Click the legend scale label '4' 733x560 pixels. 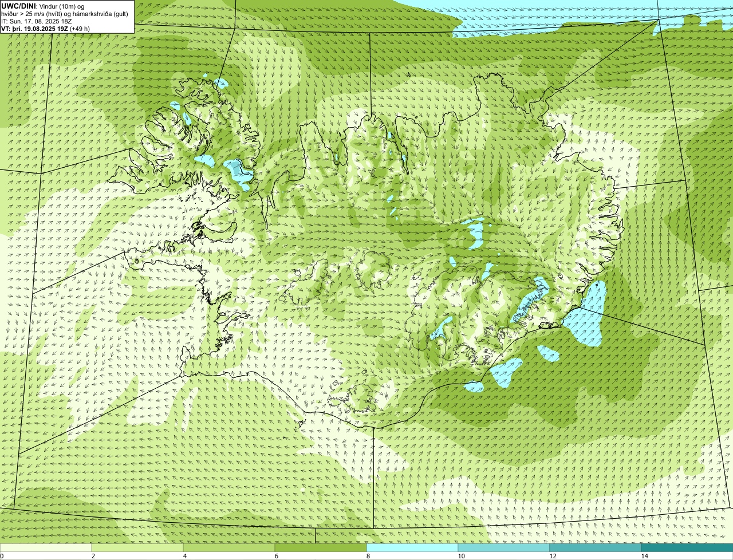pos(184,556)
